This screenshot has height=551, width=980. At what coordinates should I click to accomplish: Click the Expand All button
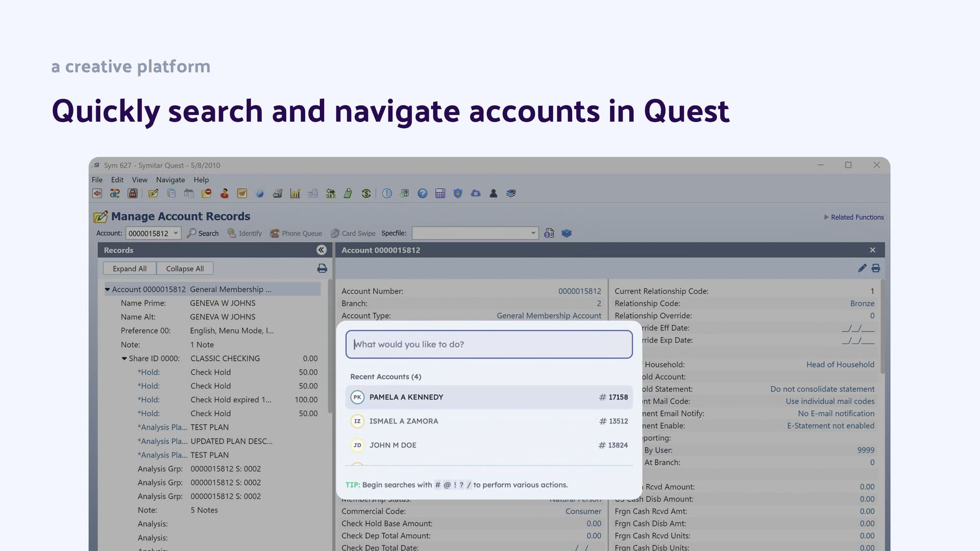point(129,268)
